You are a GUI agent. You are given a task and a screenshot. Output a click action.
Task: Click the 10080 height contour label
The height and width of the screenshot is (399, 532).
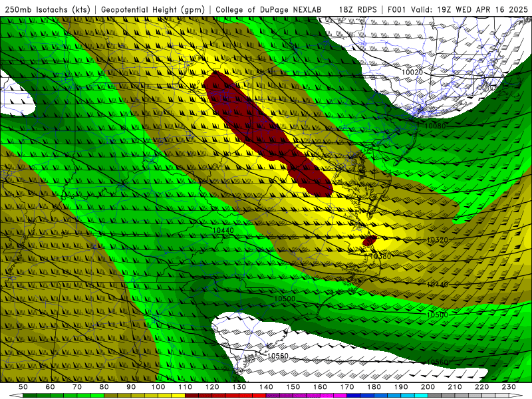pyautogui.click(x=435, y=126)
